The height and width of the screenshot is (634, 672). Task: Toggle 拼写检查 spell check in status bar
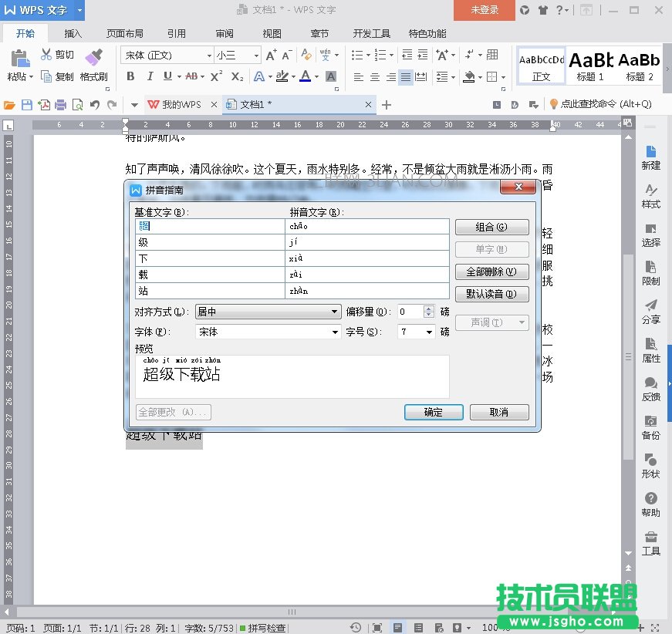pos(262,628)
